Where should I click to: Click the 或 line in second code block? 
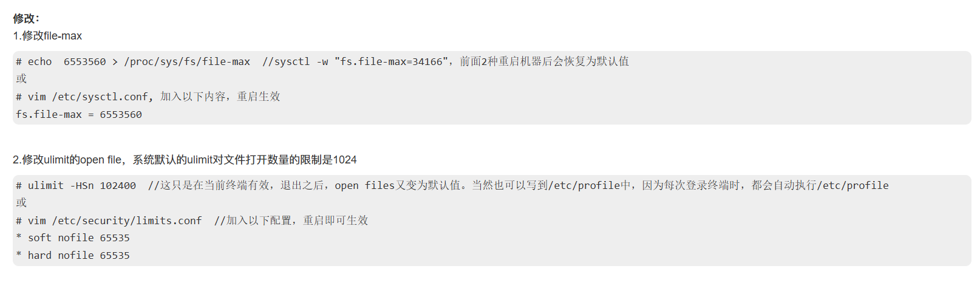(x=21, y=202)
